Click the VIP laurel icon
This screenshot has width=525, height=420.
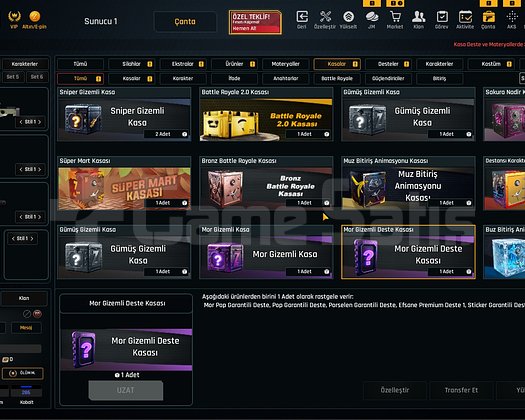[14, 16]
